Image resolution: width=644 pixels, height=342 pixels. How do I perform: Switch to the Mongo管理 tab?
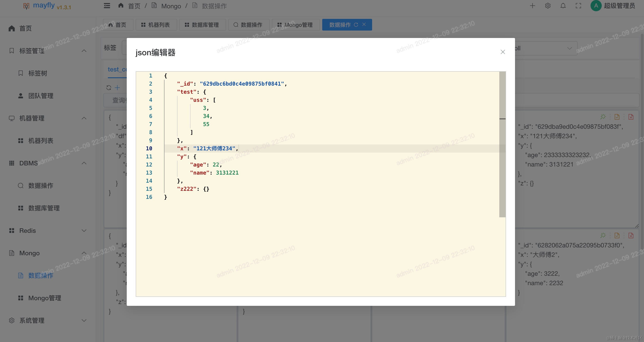point(296,25)
